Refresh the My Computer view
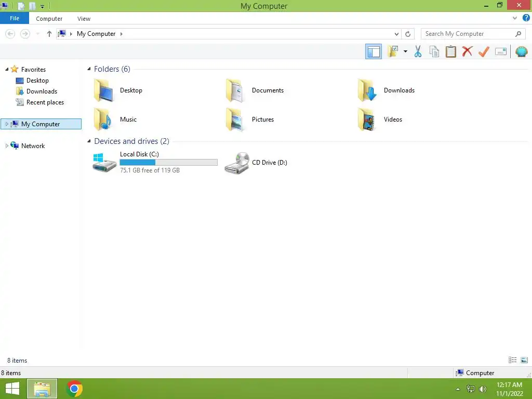 tap(408, 34)
